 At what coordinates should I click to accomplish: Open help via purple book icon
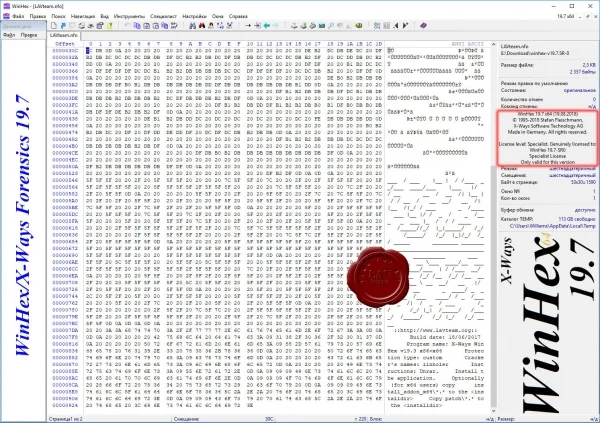click(x=423, y=26)
